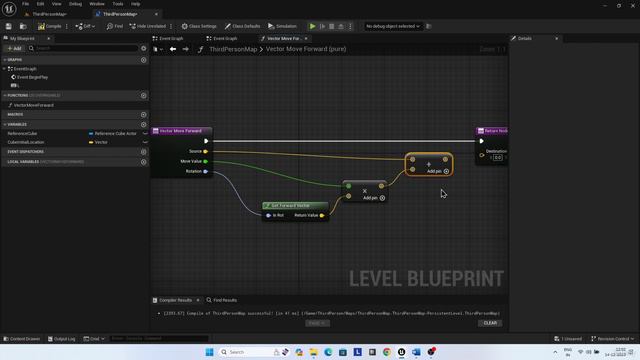
Task: Start Simulation mode
Action: point(282,26)
